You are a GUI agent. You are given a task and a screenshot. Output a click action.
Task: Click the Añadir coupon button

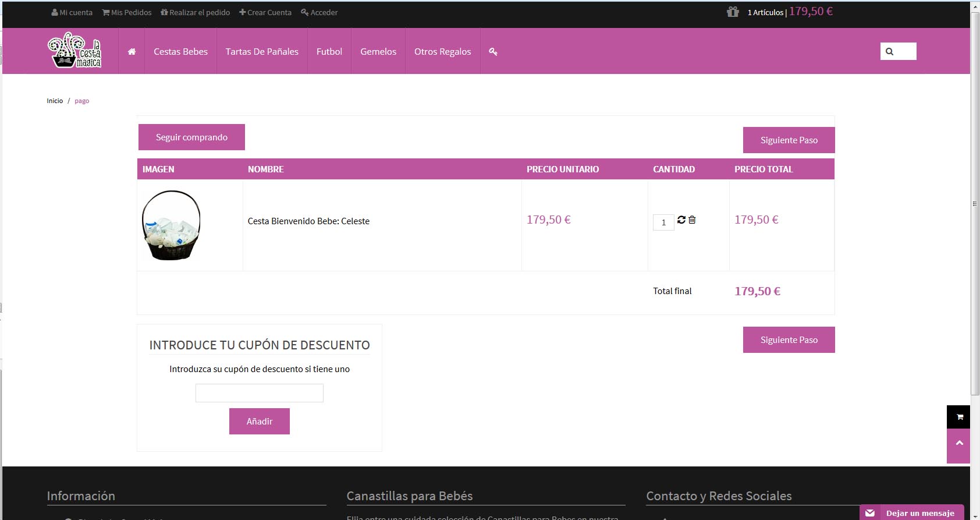[x=260, y=421]
